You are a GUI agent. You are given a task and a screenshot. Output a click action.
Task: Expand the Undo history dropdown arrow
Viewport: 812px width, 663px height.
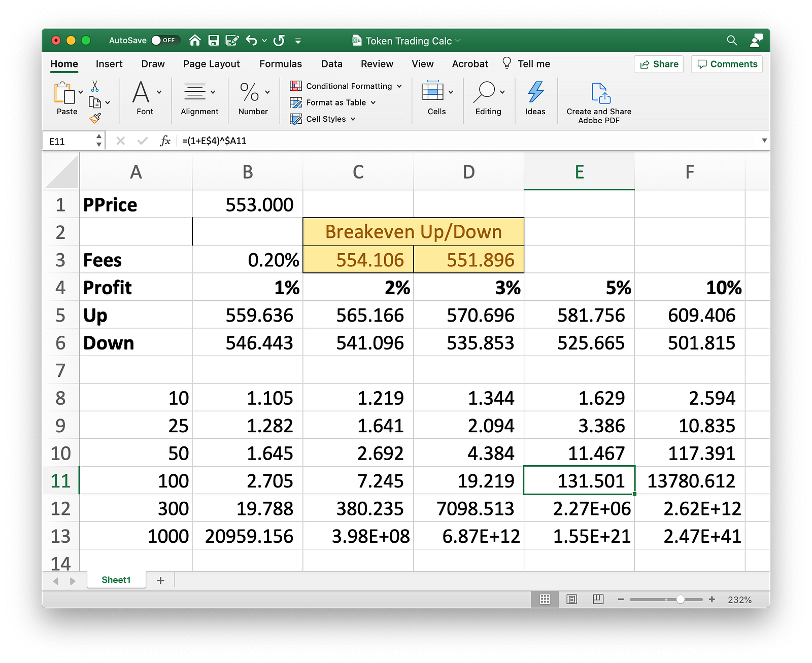click(x=264, y=41)
